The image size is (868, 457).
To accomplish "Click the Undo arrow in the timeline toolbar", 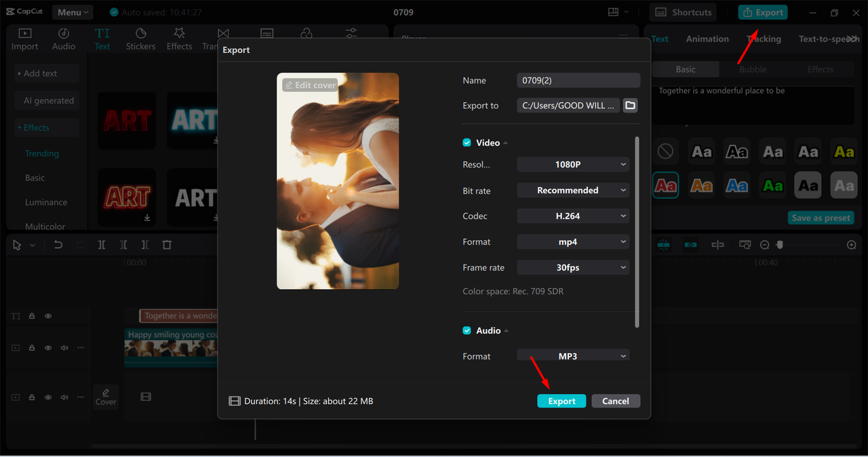I will coord(58,245).
